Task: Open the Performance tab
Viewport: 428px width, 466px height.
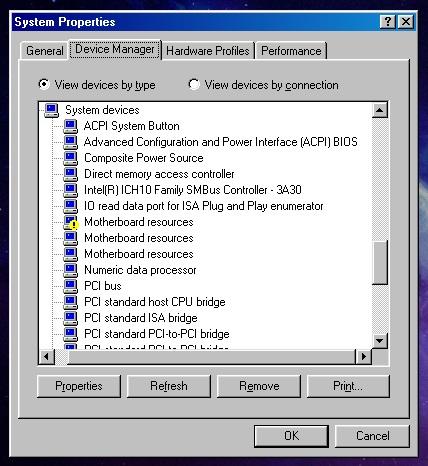Action: pyautogui.click(x=291, y=51)
